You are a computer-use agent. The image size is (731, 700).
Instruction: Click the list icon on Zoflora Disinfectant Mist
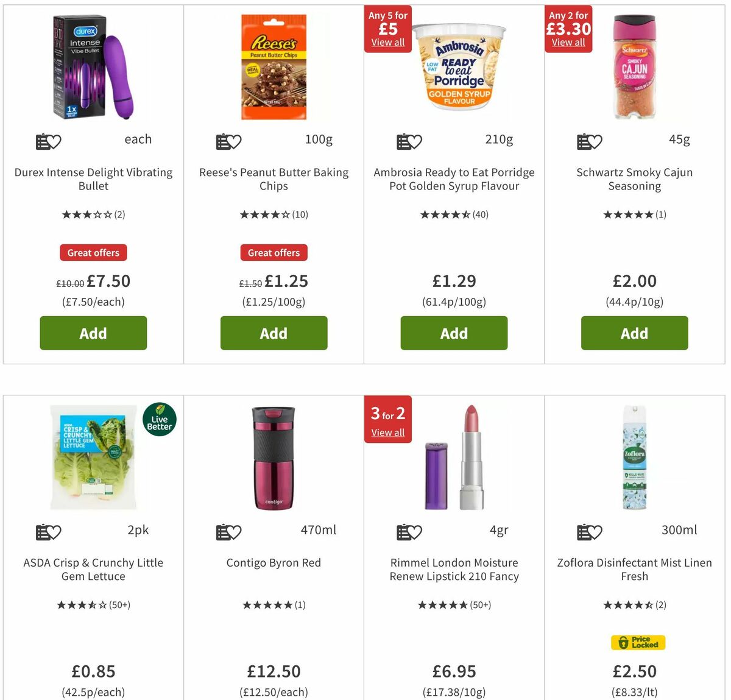(x=589, y=532)
